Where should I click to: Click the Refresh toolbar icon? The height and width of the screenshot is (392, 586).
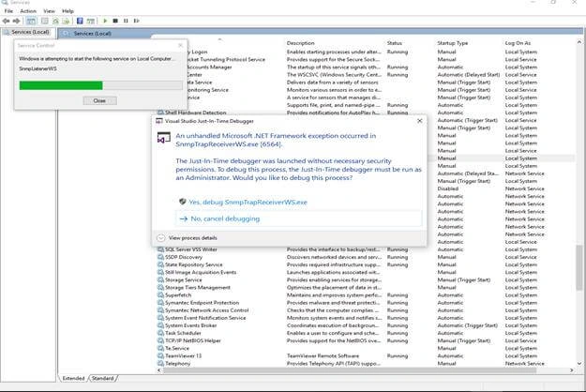[x=55, y=21]
